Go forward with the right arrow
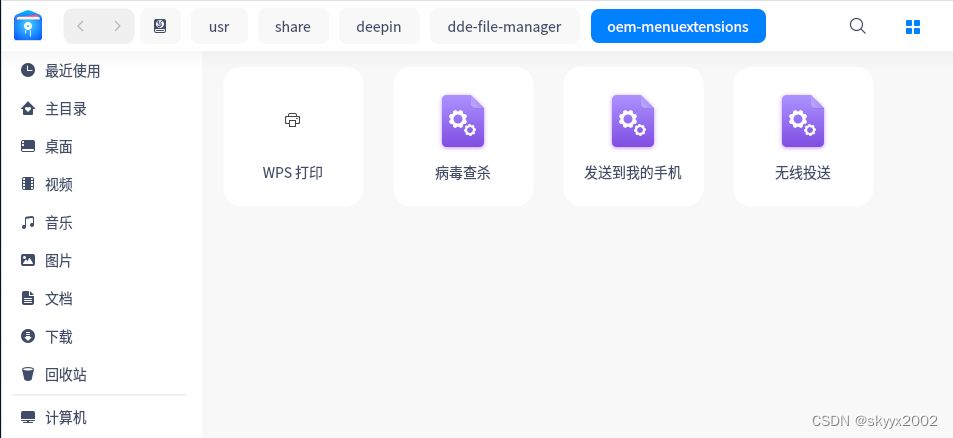Screen dimensions: 953x438 pyautogui.click(x=117, y=26)
